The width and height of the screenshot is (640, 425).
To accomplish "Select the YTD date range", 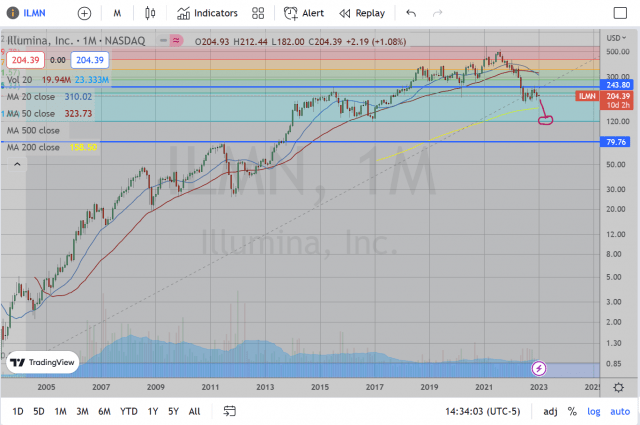I will coord(128,411).
